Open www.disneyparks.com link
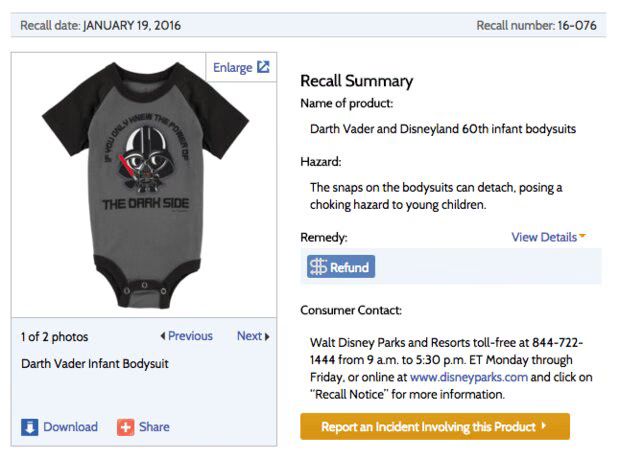Screen dimensions: 620x459 (x=469, y=377)
